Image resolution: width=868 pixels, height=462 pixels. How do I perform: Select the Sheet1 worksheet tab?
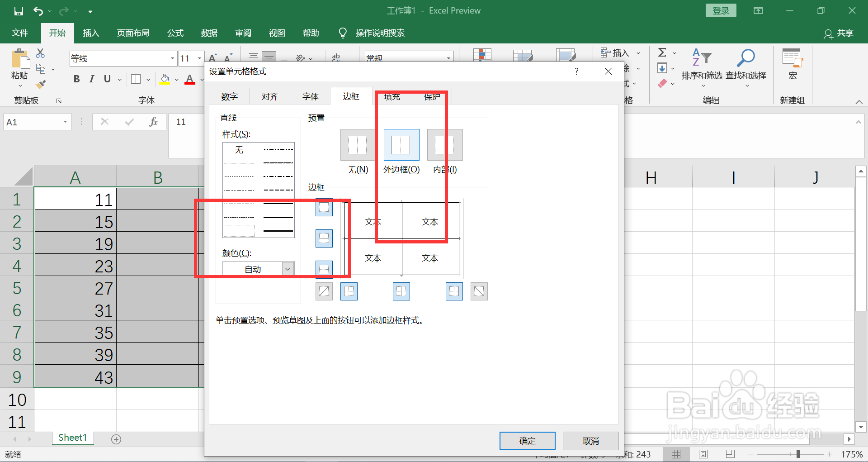tap(72, 438)
